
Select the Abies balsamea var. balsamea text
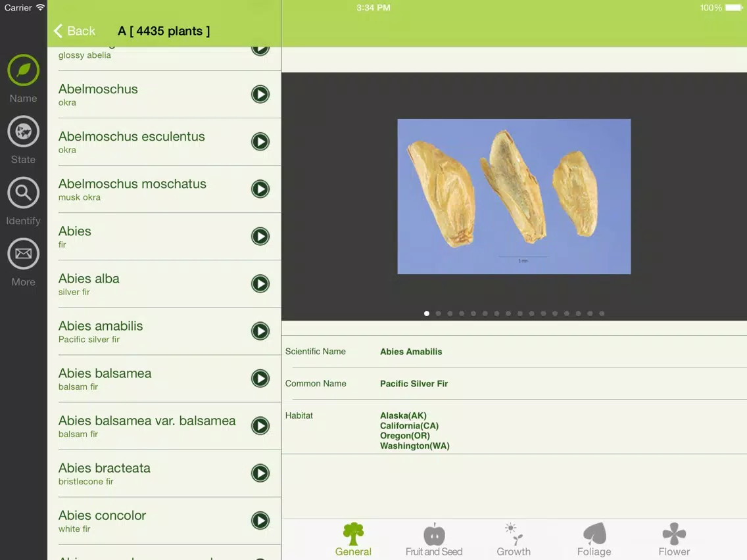tap(147, 421)
